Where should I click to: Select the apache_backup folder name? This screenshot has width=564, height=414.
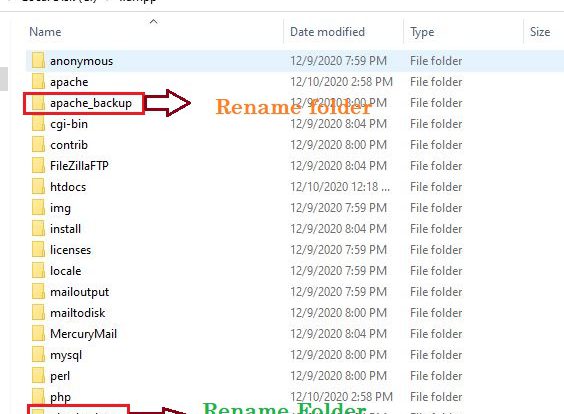[91, 103]
